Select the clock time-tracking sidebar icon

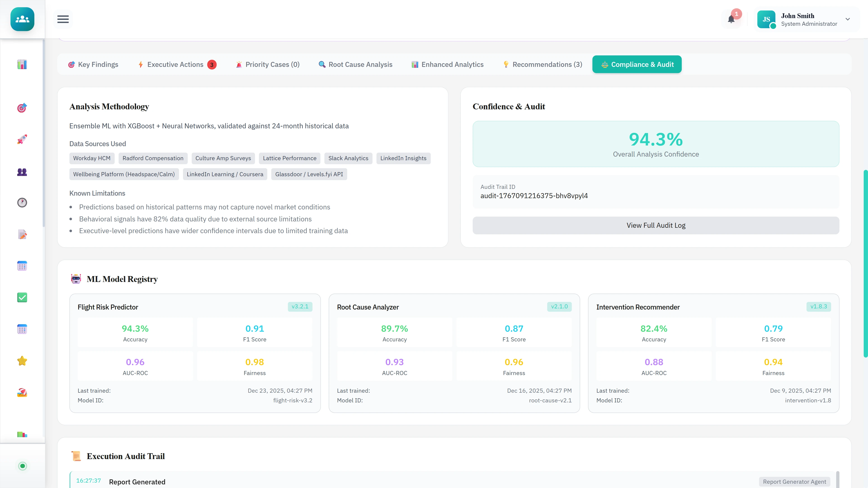[x=22, y=202]
